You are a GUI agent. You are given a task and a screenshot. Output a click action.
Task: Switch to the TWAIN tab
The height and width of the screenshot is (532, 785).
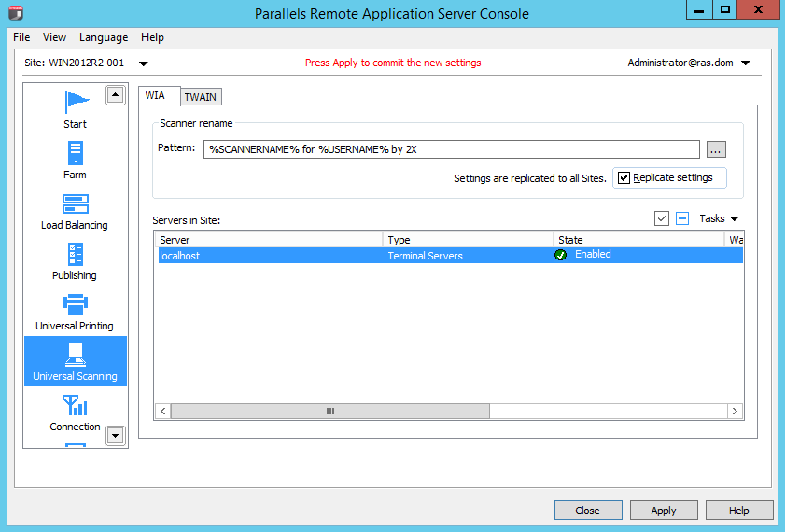(201, 97)
